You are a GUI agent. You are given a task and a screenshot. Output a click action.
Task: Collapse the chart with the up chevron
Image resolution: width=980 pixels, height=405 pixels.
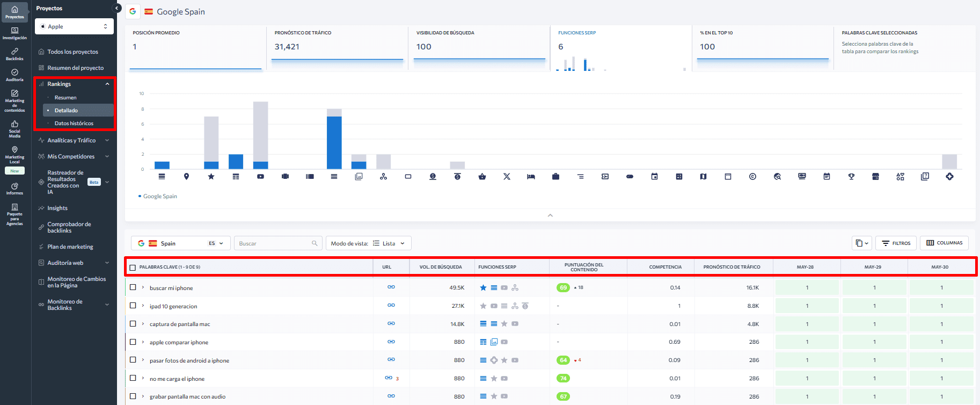550,215
